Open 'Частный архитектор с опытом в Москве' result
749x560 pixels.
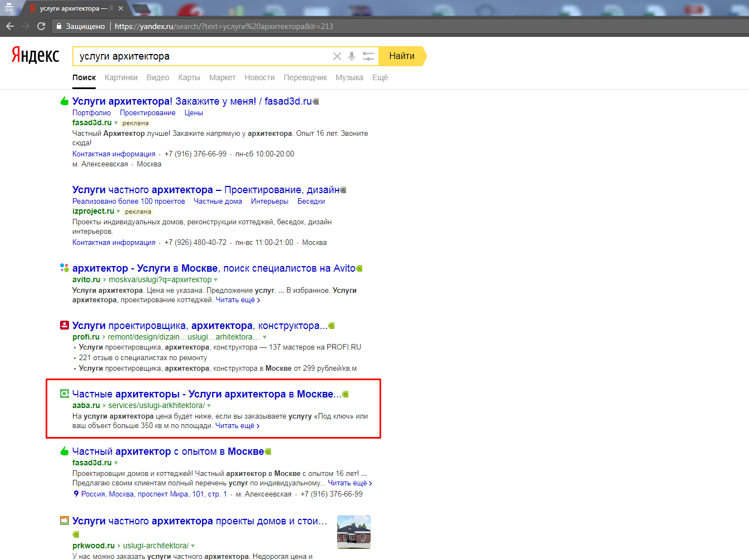[168, 451]
